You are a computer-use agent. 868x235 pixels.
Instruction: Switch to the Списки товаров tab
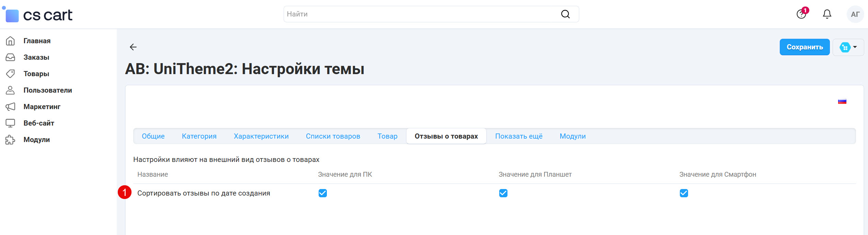point(333,136)
